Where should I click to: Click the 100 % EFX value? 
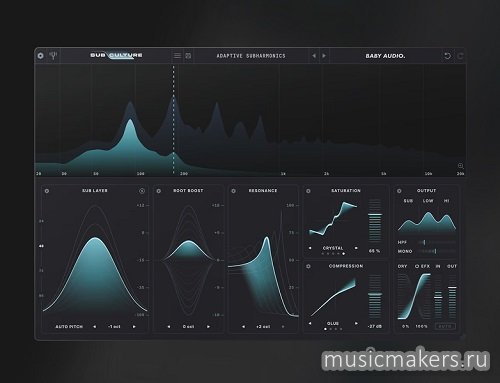pyautogui.click(x=421, y=326)
